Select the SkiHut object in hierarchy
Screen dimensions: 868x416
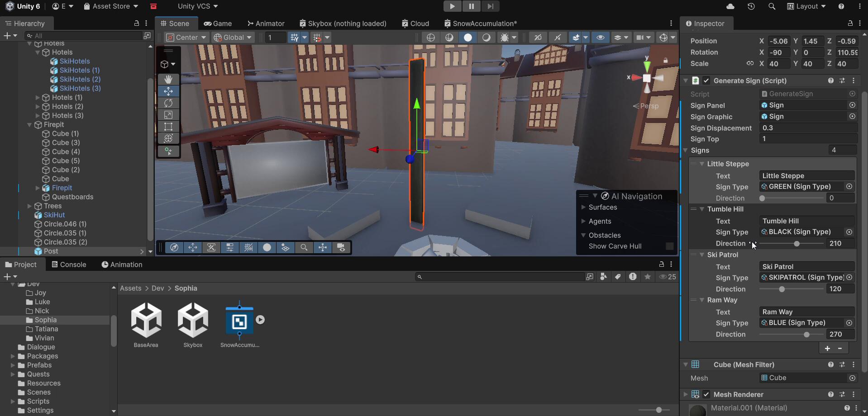54,215
